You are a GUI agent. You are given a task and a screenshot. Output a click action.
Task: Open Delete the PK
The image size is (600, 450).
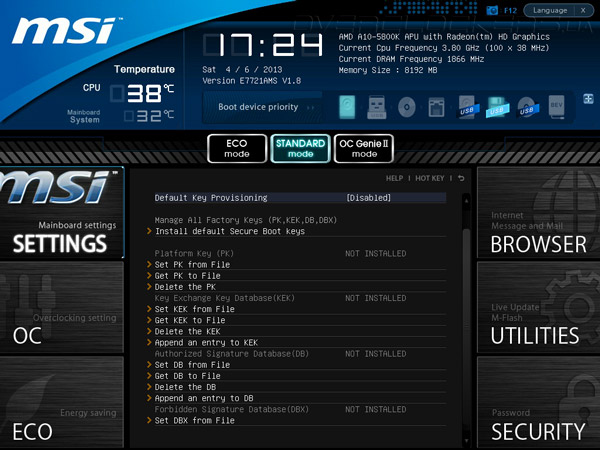pyautogui.click(x=185, y=287)
